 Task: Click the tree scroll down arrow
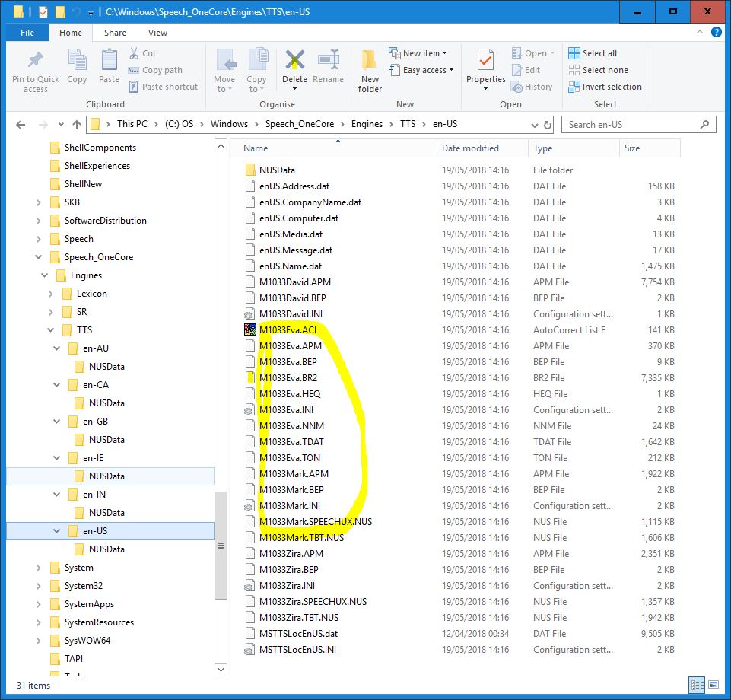pyautogui.click(x=221, y=670)
